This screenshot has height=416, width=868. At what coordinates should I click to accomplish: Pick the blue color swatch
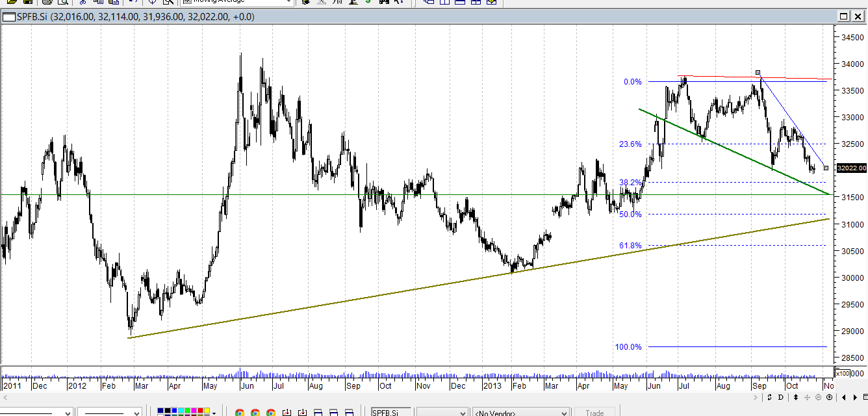click(x=174, y=410)
